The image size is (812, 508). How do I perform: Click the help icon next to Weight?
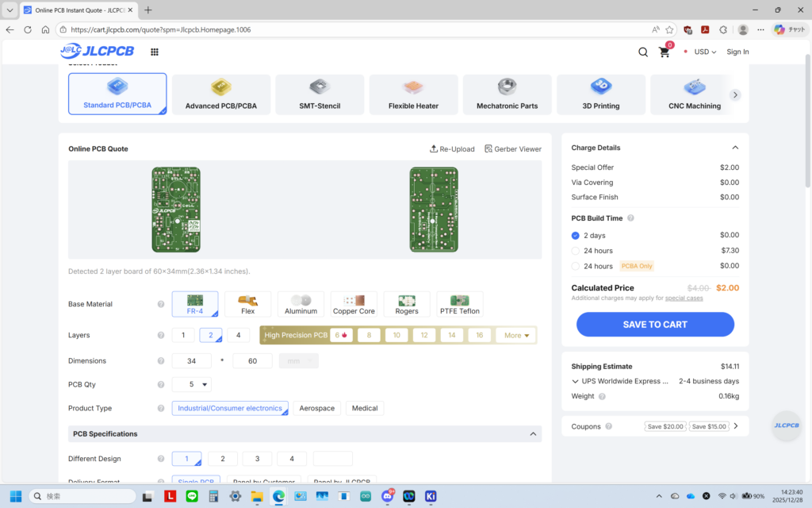(602, 396)
